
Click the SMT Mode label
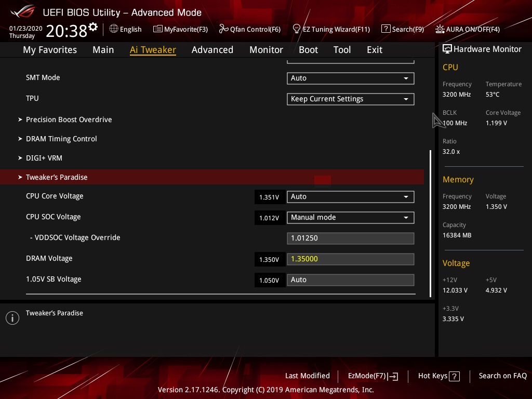coord(43,78)
